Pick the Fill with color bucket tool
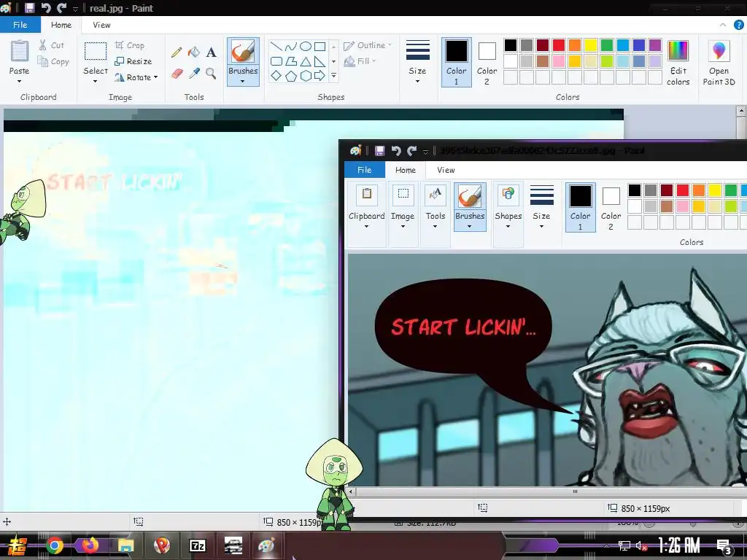The image size is (747, 560). 194,52
